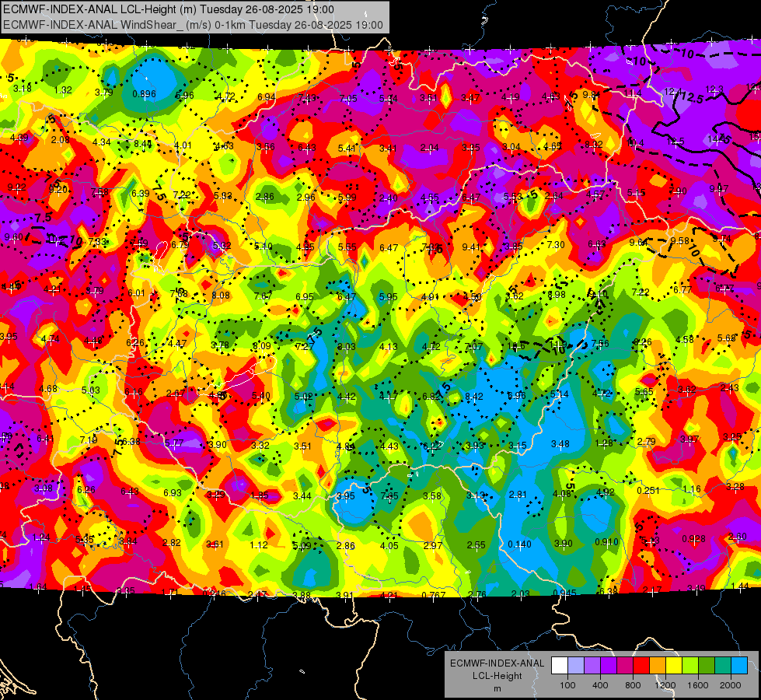Click the LCL-Height label in legend

click(x=497, y=676)
